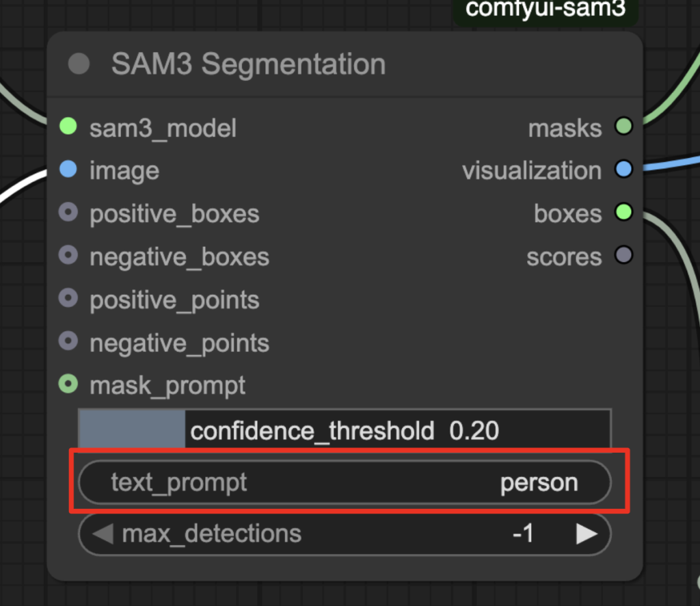Click the positive_points input connector
Screen dimensions: 700x606
click(x=68, y=300)
